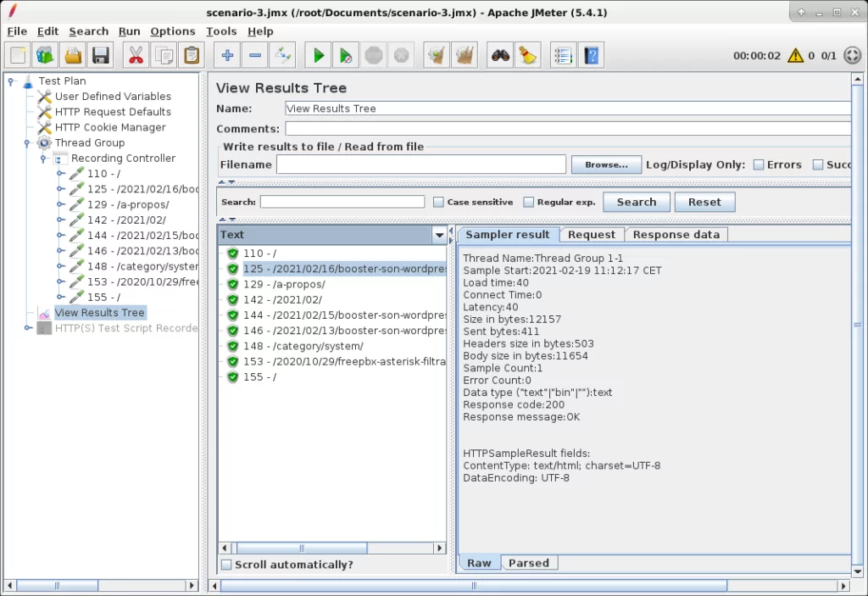The image size is (868, 596).
Task: Click green shield icon of 110 - / result
Action: click(x=232, y=253)
